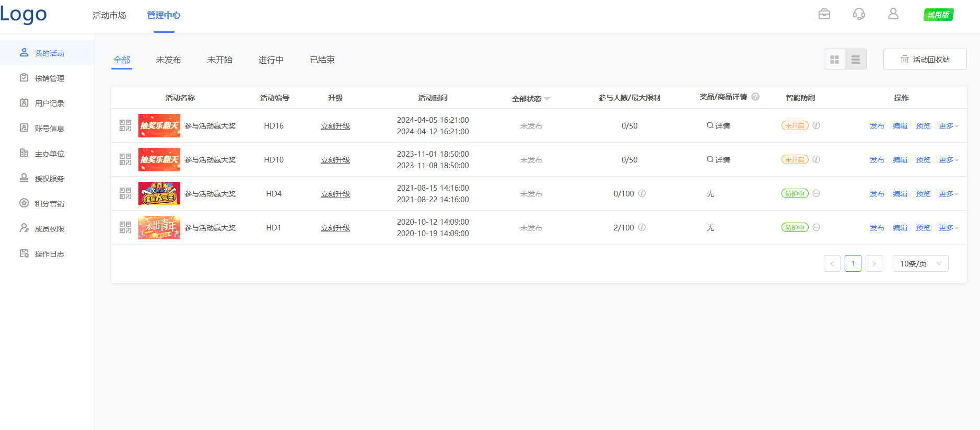
Task: Show QR code for activity HD16
Action: click(x=125, y=125)
